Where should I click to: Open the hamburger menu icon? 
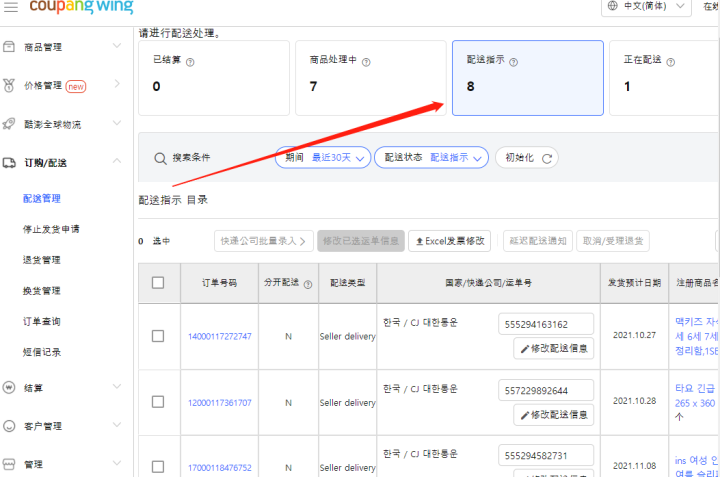11,6
